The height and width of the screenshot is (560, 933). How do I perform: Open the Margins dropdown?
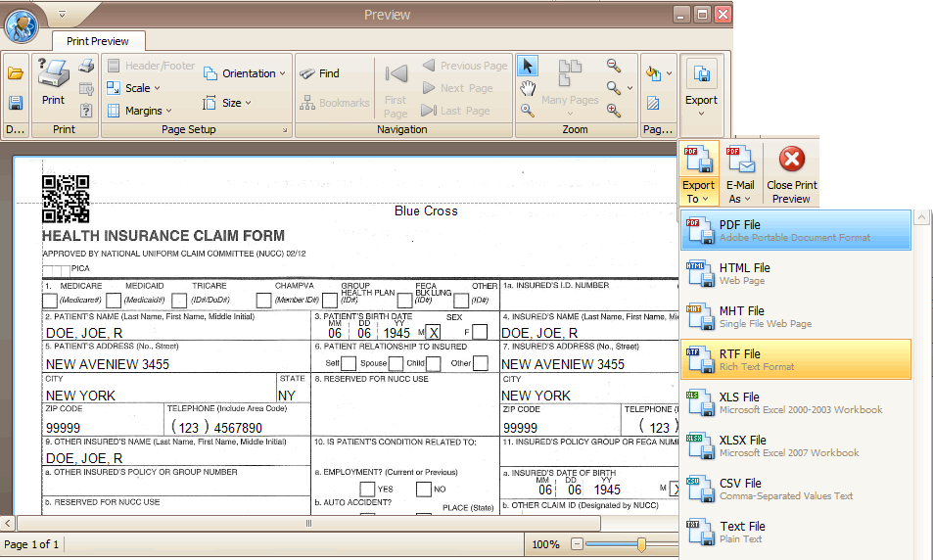(140, 111)
